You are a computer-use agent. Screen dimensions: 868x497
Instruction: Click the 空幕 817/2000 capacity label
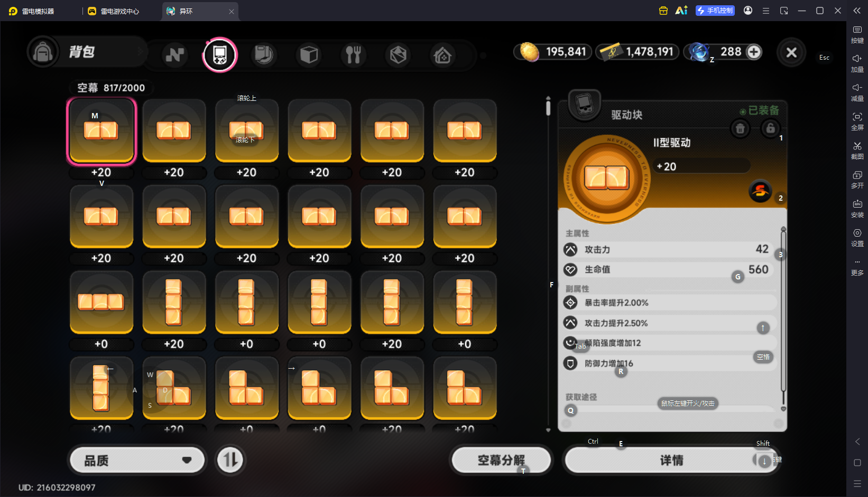pyautogui.click(x=111, y=88)
